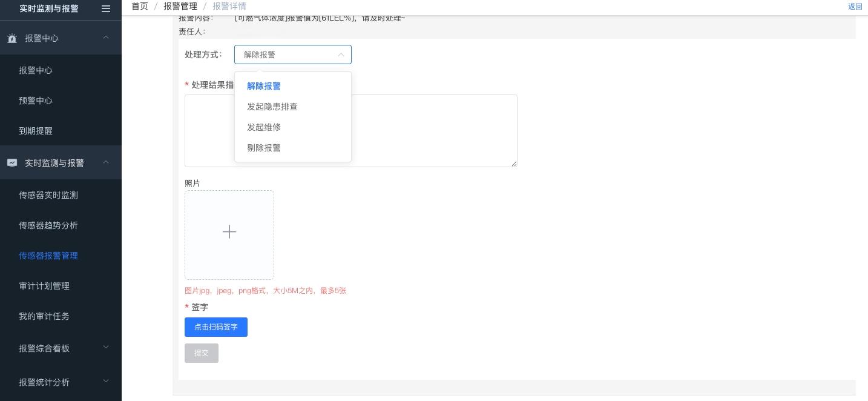This screenshot has width=868, height=401.
Task: Expand the 报警综合看板 submenu
Action: click(106, 348)
